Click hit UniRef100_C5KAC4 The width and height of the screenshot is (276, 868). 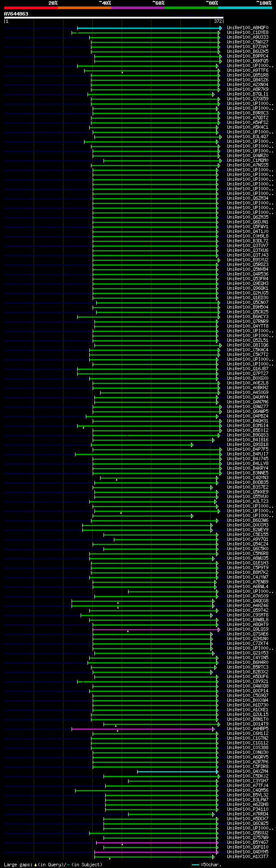point(248,350)
